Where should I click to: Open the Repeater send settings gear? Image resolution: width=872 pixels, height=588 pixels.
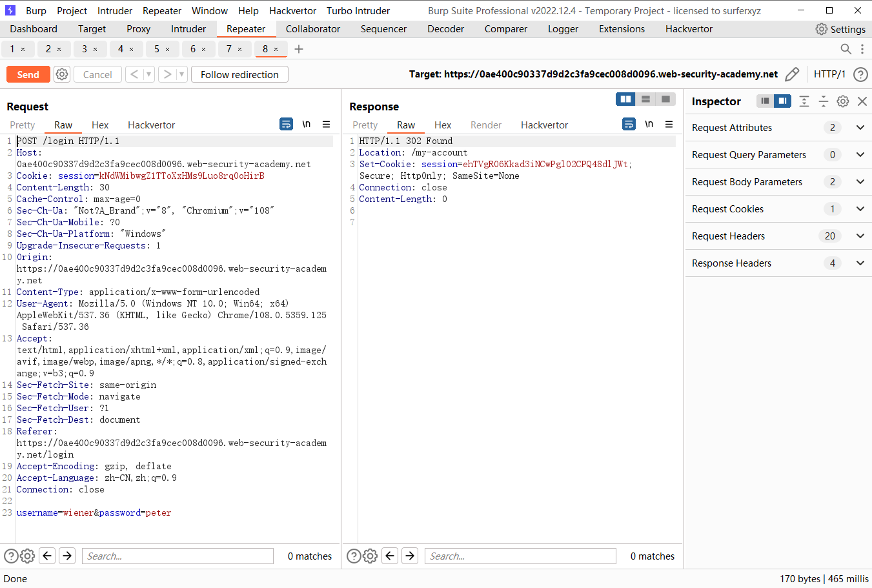click(62, 74)
